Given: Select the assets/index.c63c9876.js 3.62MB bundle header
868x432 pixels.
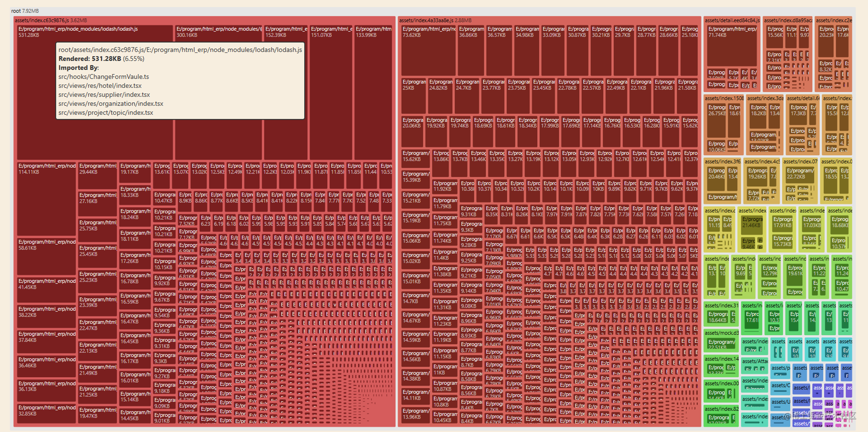Looking at the screenshot, I should [x=51, y=20].
